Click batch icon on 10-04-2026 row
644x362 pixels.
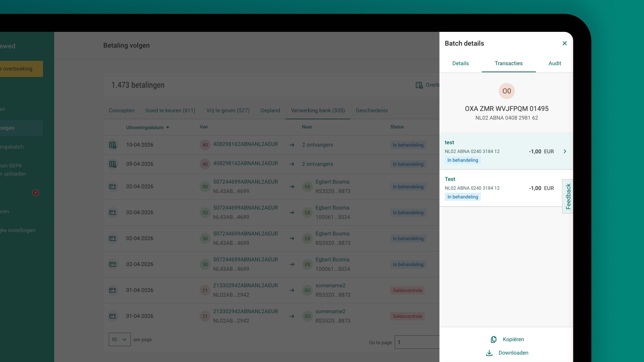(113, 145)
